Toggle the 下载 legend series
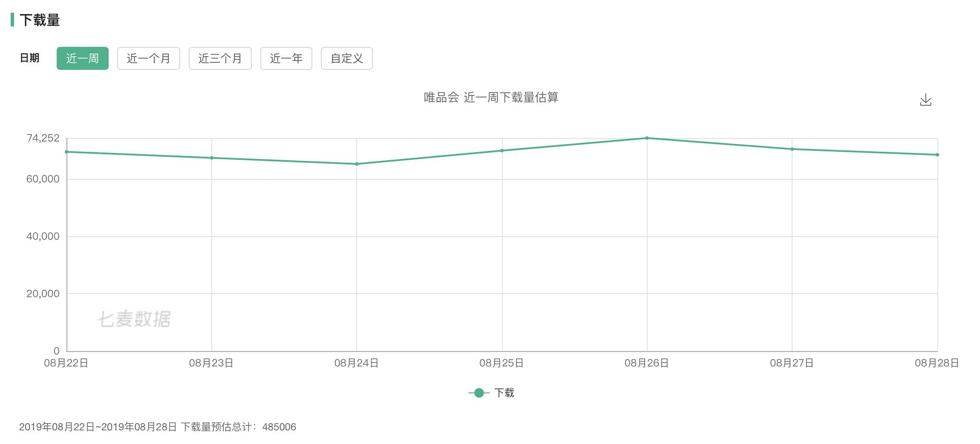The width and height of the screenshot is (980, 444). 504,392
